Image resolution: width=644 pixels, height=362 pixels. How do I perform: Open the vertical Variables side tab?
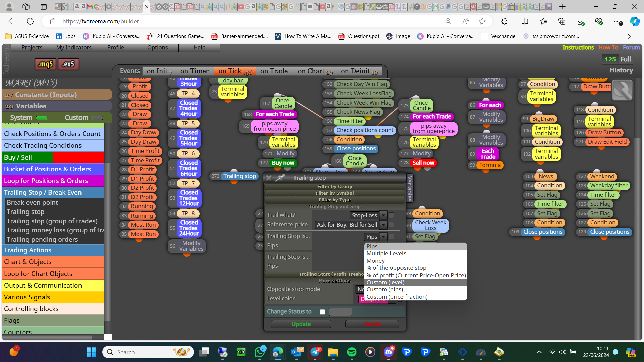coord(410,188)
